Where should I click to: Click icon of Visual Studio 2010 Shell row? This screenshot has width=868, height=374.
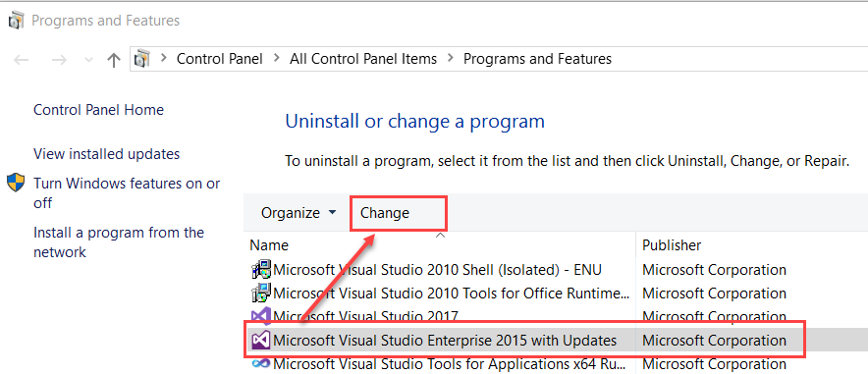coord(261,270)
